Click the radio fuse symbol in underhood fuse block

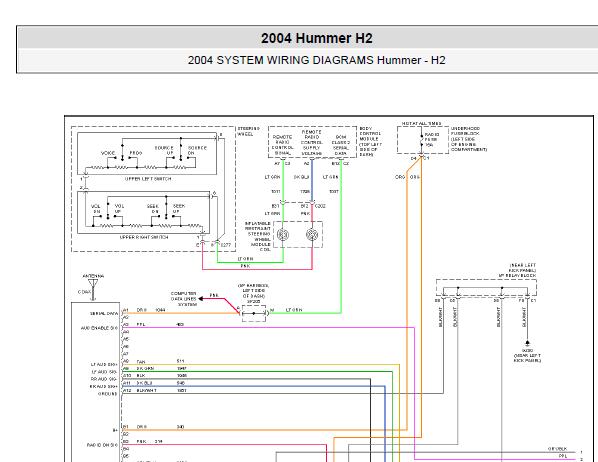(x=422, y=140)
